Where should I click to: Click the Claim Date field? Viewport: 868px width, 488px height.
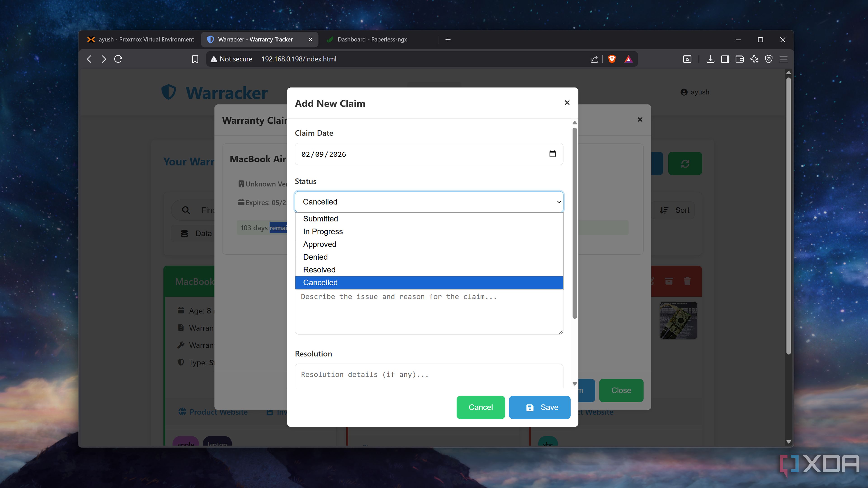click(x=429, y=154)
